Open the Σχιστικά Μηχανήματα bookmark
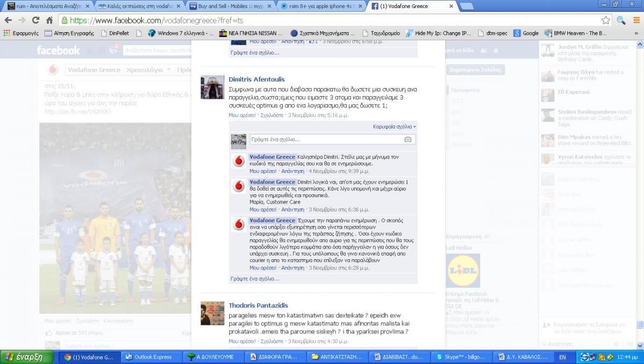This screenshot has width=644, height=364. pyautogui.click(x=323, y=33)
